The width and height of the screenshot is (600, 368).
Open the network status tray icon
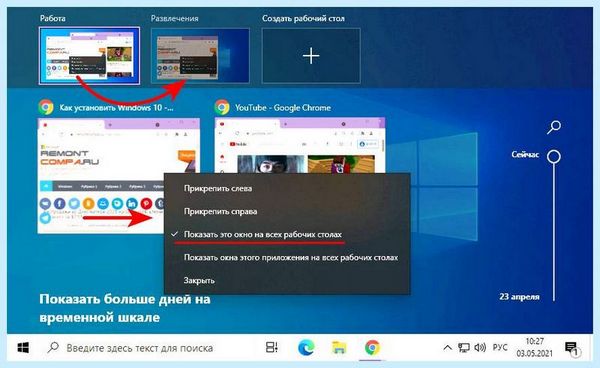pos(463,348)
